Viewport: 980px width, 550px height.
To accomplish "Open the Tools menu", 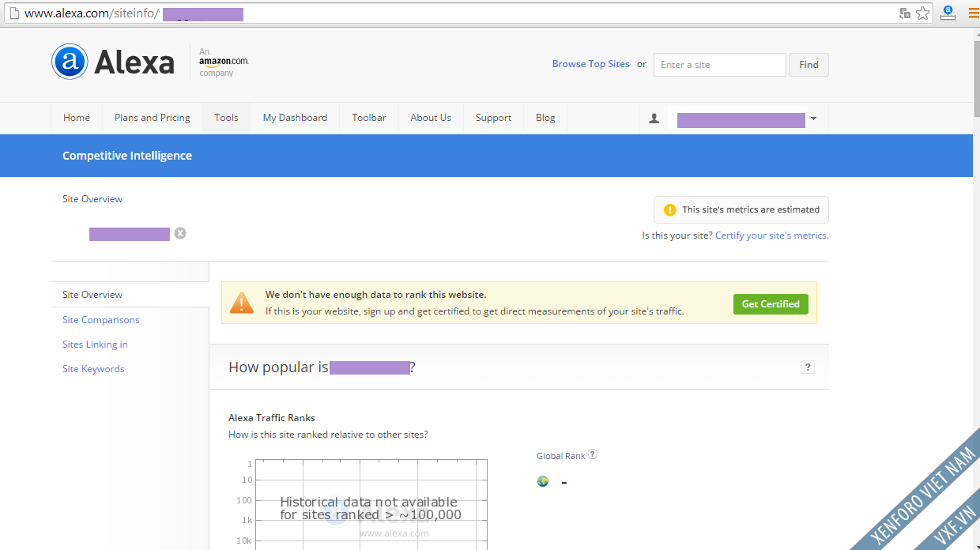I will [x=226, y=118].
